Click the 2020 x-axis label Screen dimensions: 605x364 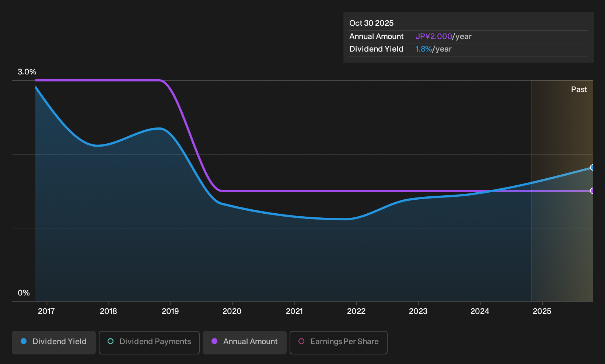(x=232, y=311)
